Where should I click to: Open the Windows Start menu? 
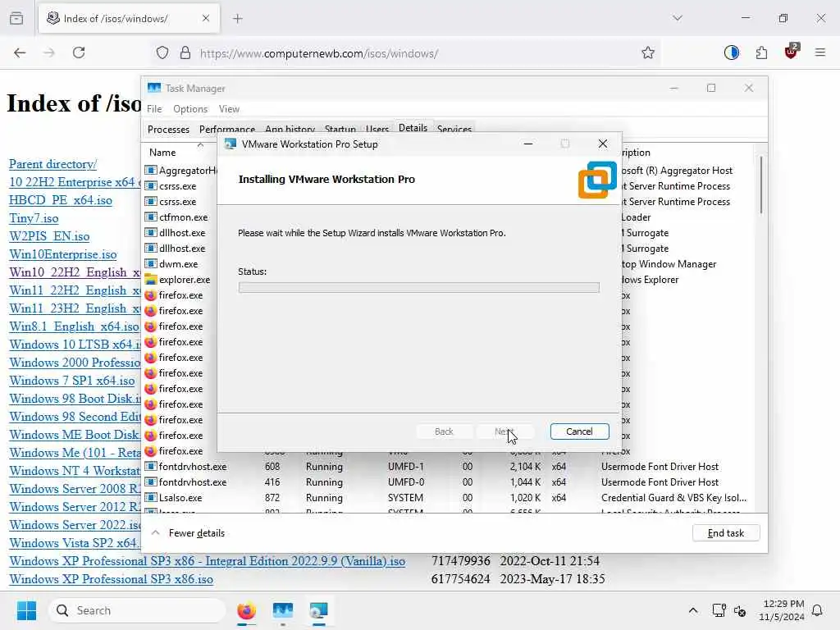click(26, 610)
